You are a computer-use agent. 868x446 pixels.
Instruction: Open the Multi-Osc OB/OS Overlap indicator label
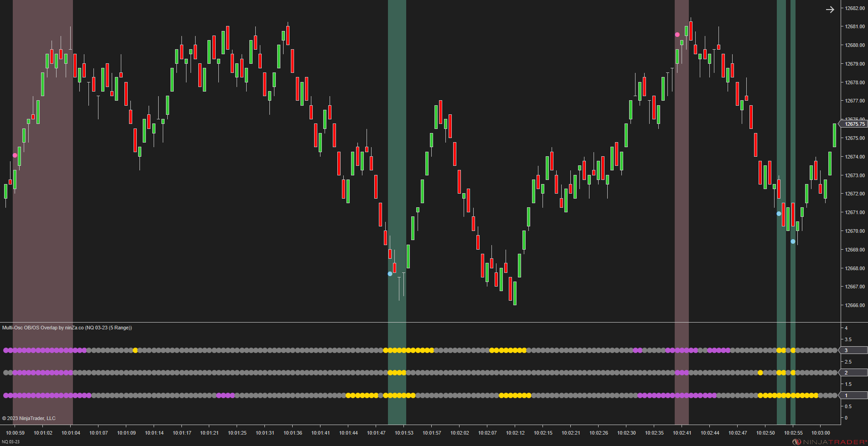(67, 328)
